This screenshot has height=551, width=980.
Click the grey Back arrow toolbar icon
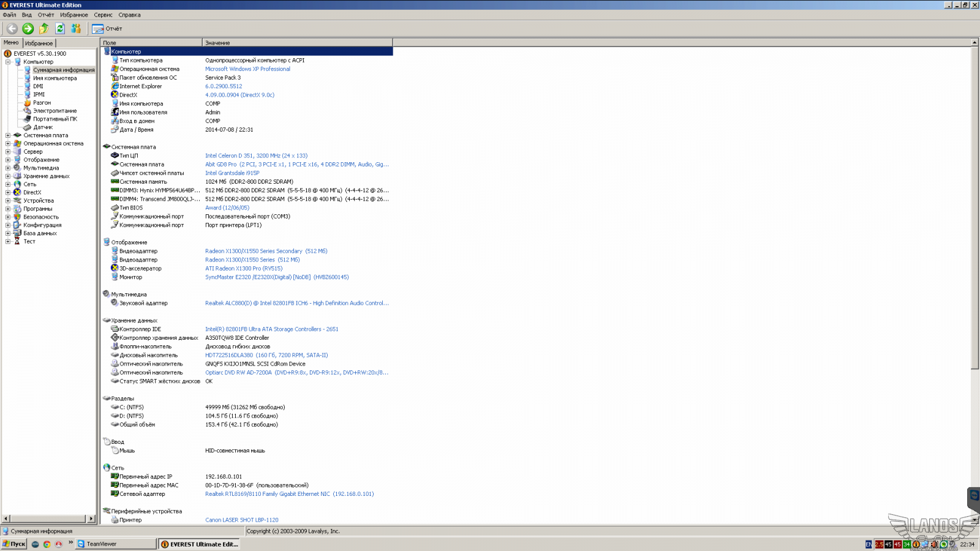[12, 29]
